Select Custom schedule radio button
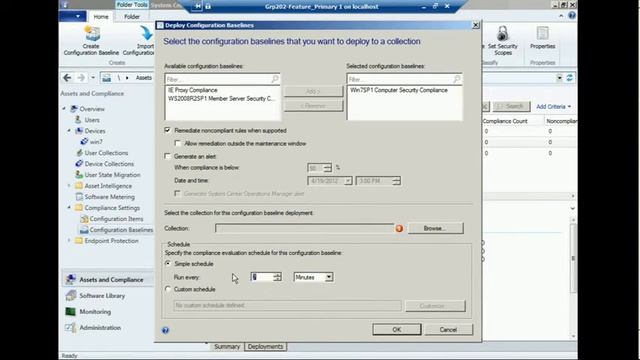The width and height of the screenshot is (640, 360). pyautogui.click(x=168, y=289)
